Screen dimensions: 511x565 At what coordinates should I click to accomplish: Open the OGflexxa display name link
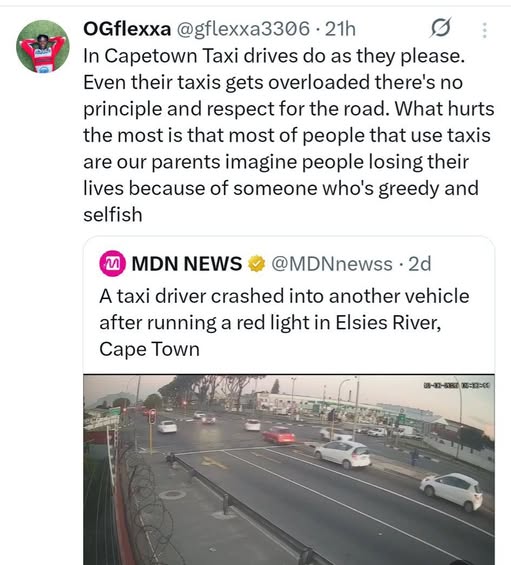127,29
